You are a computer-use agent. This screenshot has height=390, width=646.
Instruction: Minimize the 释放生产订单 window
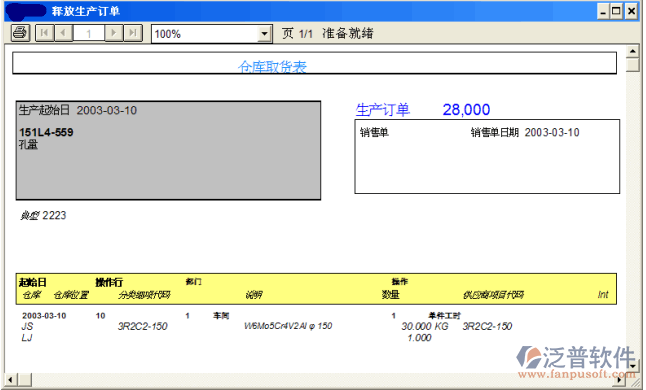(603, 11)
